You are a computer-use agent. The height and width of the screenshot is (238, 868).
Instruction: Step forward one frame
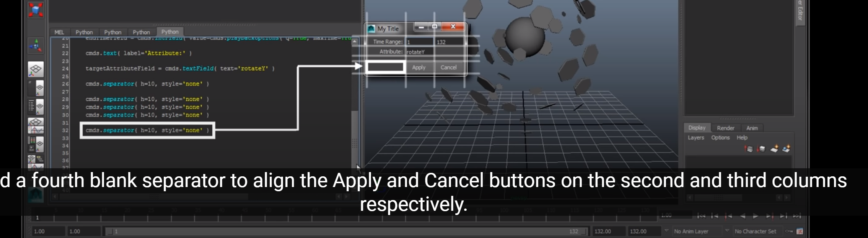click(x=783, y=216)
